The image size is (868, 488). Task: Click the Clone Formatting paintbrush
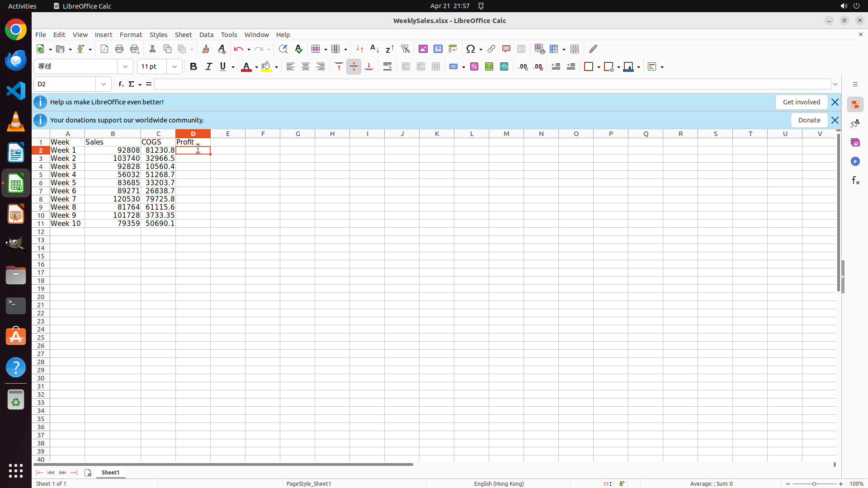click(206, 49)
